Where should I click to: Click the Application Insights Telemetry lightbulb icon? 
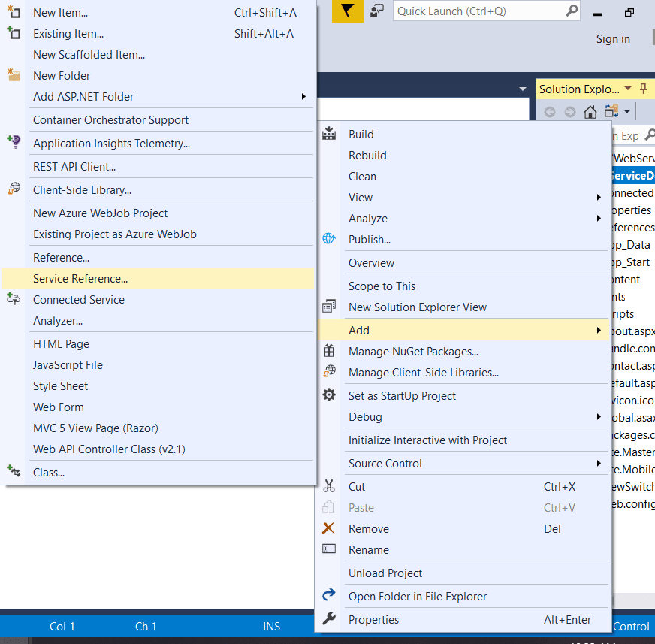pos(14,142)
